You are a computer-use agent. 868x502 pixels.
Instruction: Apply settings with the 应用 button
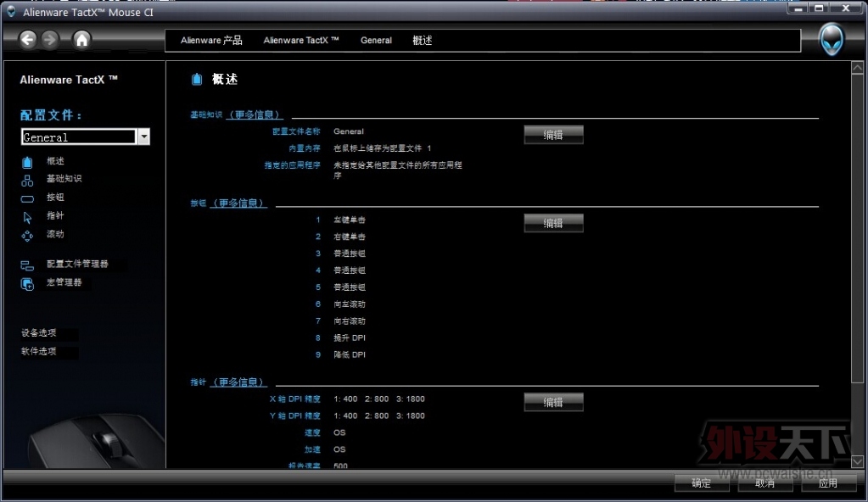[x=828, y=483]
